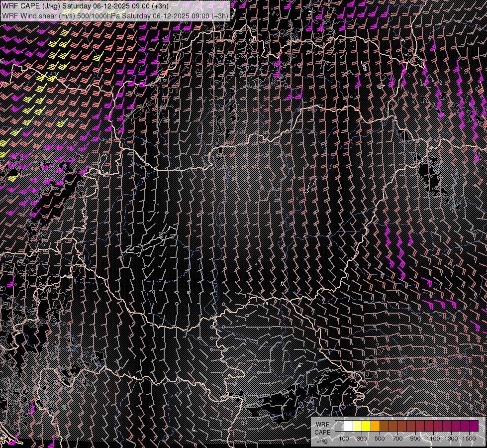487x448 pixels.
Task: Click the pale yellow legend swatch
Action: pos(357,426)
